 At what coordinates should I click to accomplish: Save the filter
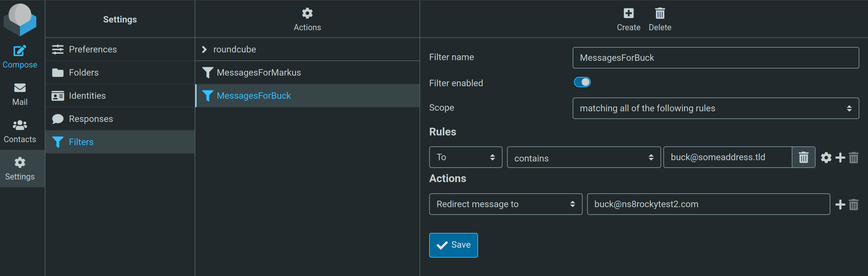[453, 245]
